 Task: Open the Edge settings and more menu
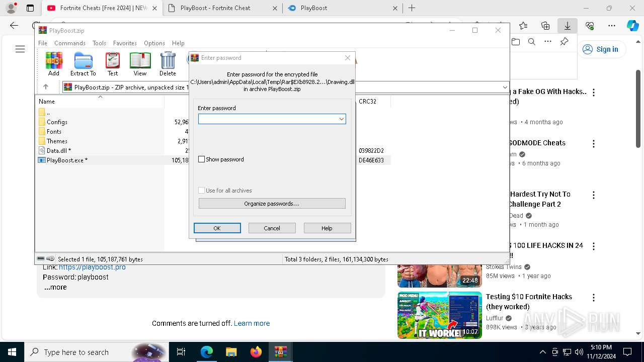point(611,26)
